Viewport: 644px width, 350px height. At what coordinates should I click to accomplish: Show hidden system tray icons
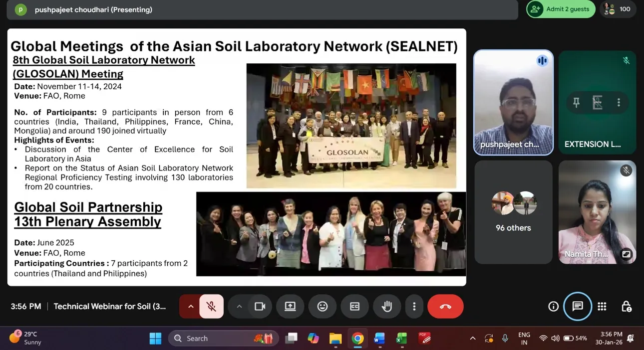coord(472,339)
